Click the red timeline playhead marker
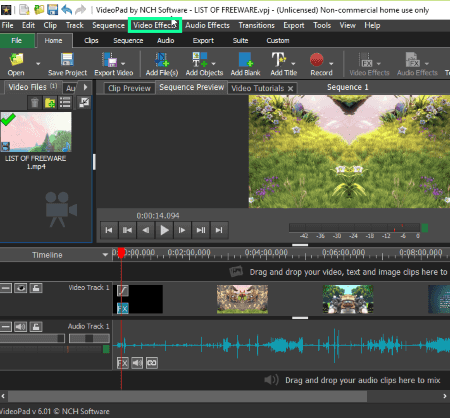450x418 pixels. tap(121, 253)
